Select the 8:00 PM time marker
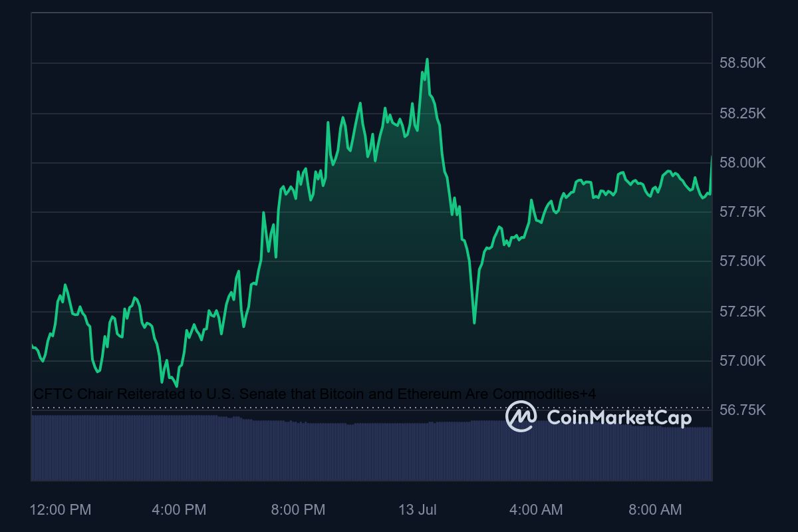This screenshot has width=798, height=532. (x=298, y=510)
